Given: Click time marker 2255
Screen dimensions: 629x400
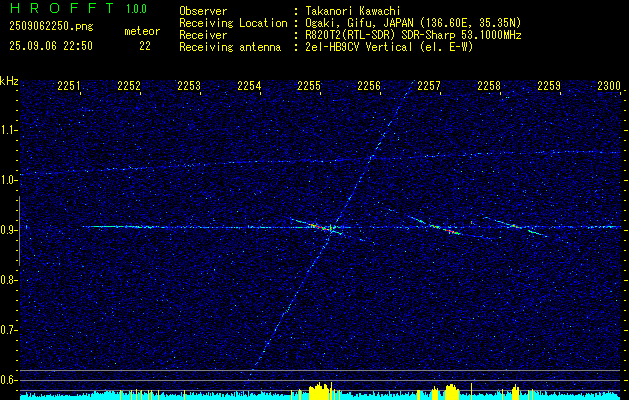Looking at the screenshot, I should click(309, 85).
